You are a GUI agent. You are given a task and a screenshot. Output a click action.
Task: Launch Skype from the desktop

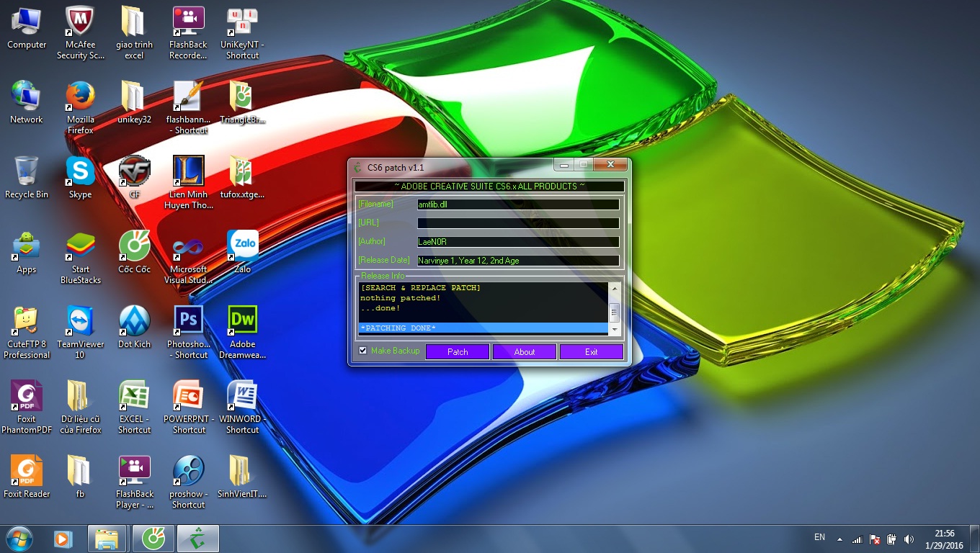80,178
